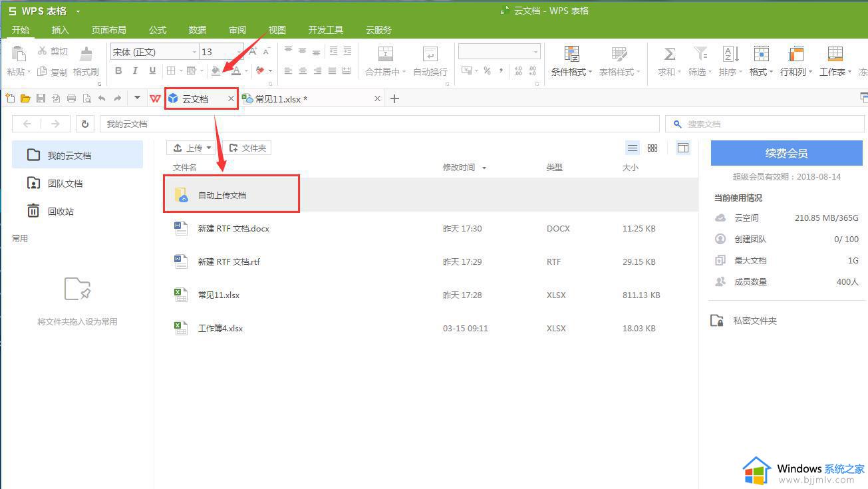Image resolution: width=868 pixels, height=489 pixels.
Task: Click the Wrap Text (自动换行) icon
Action: 430,54
